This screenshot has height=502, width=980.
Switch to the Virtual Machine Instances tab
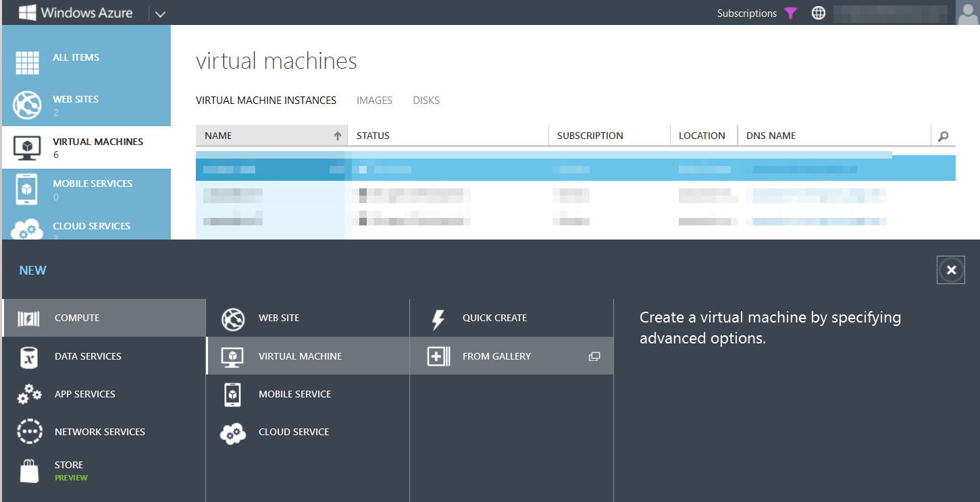point(266,101)
